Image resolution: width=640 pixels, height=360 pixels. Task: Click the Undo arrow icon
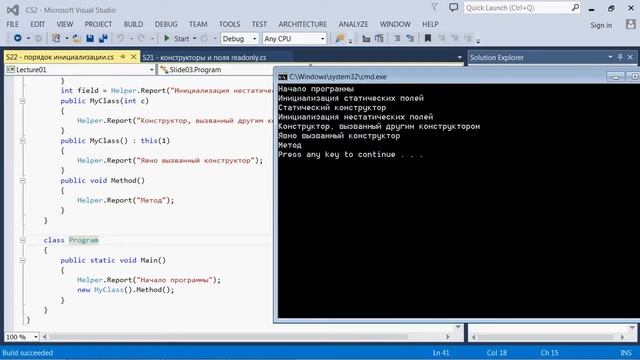tap(120, 38)
